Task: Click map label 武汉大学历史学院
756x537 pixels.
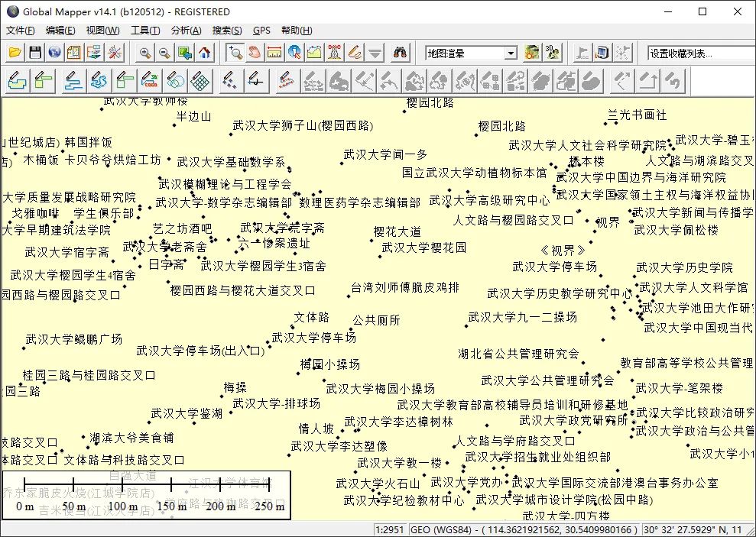Action: tap(685, 267)
